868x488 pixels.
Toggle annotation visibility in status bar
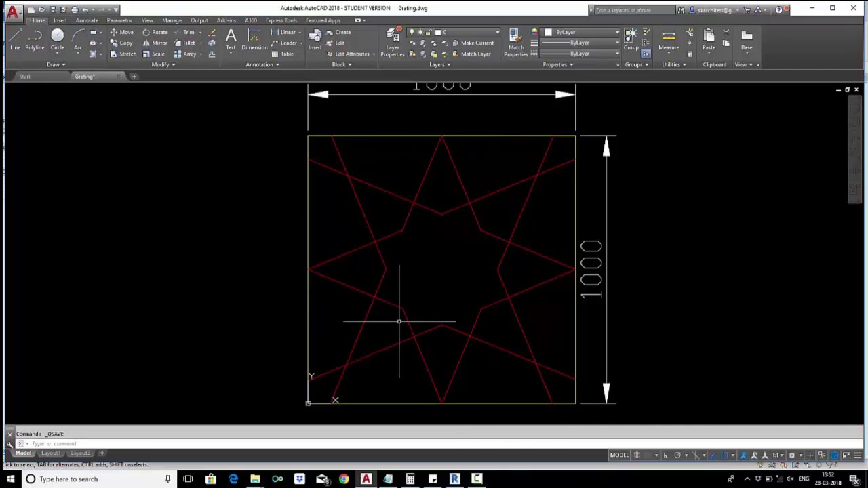tap(743, 455)
